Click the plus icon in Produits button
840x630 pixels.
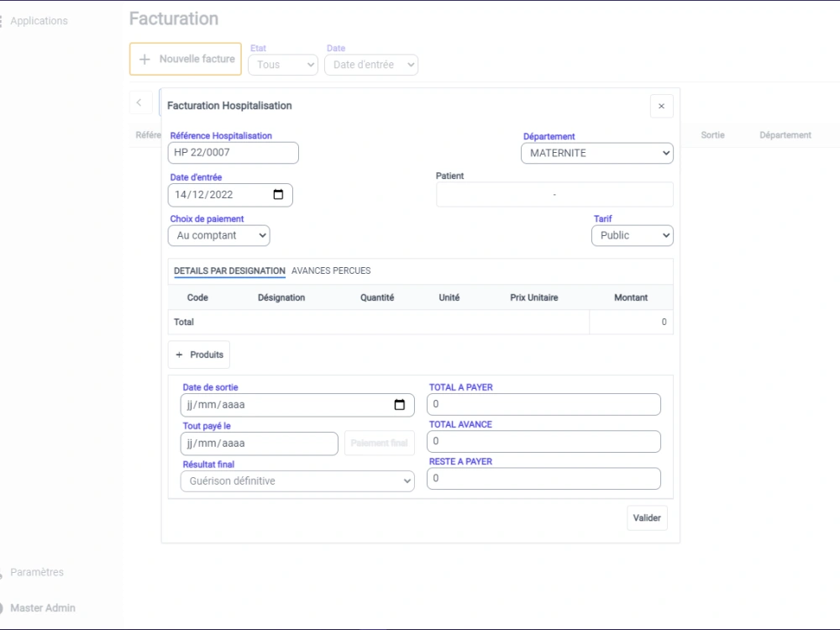tap(180, 354)
